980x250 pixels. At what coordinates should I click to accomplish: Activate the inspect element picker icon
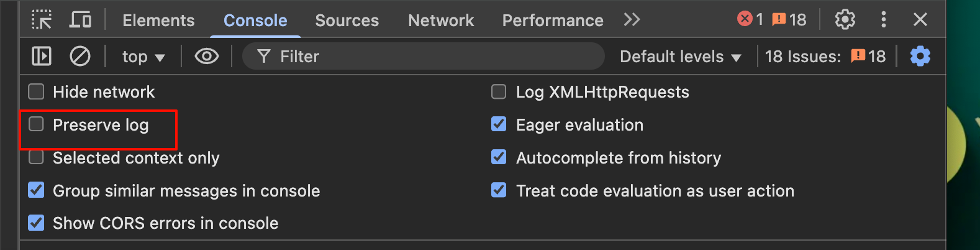point(42,20)
